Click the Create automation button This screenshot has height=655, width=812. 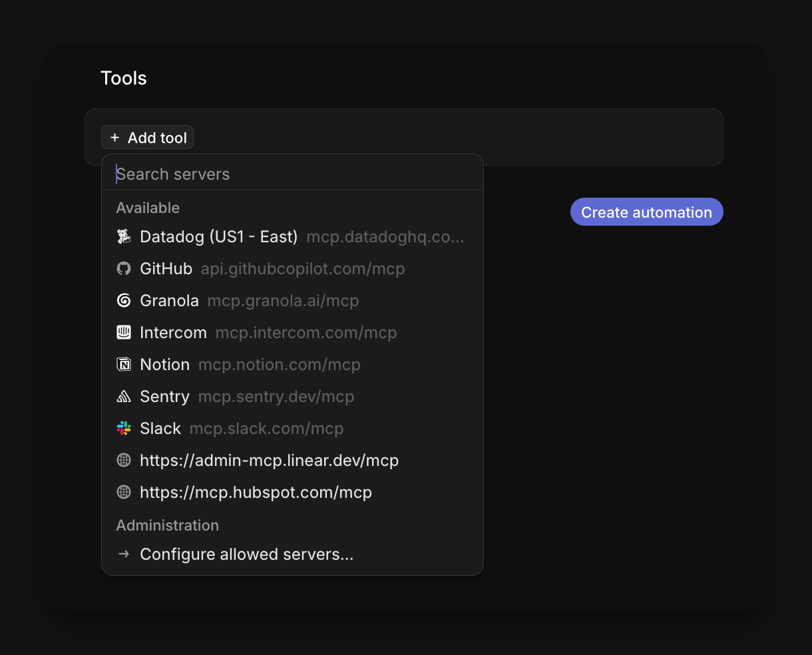tap(647, 212)
